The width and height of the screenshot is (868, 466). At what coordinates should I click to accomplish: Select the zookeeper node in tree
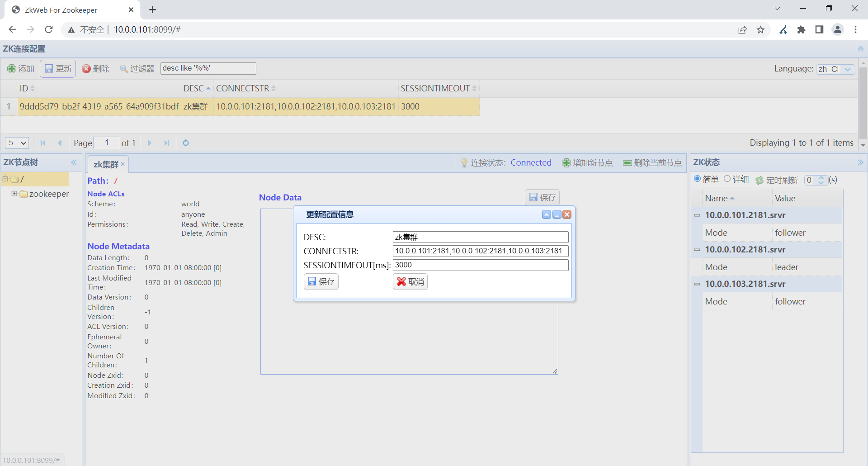click(x=49, y=194)
